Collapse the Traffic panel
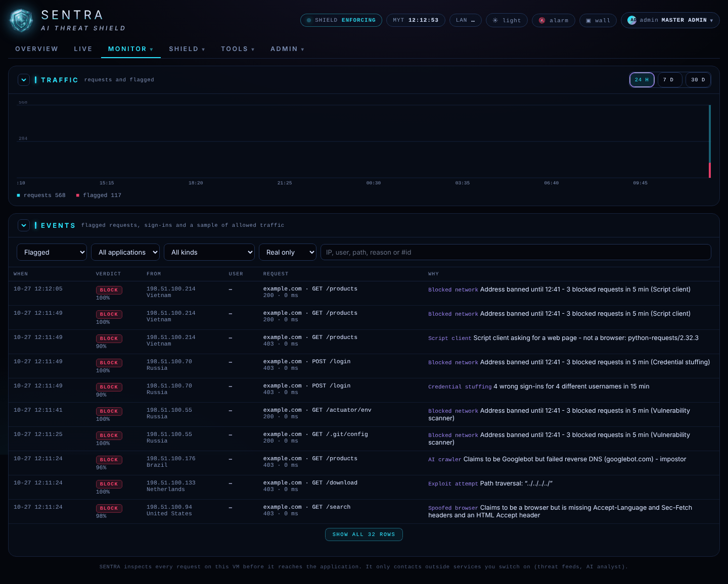Image resolution: width=728 pixels, height=584 pixels. [24, 80]
